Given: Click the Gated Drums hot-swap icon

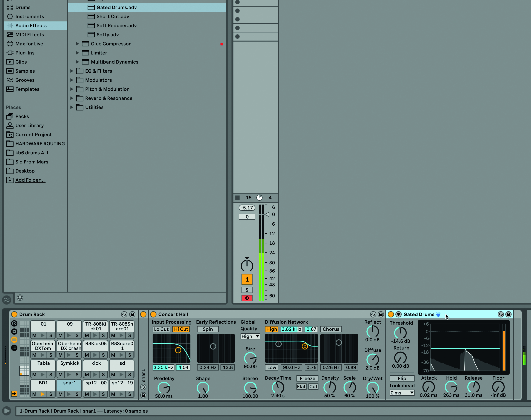Looking at the screenshot, I should (501, 314).
